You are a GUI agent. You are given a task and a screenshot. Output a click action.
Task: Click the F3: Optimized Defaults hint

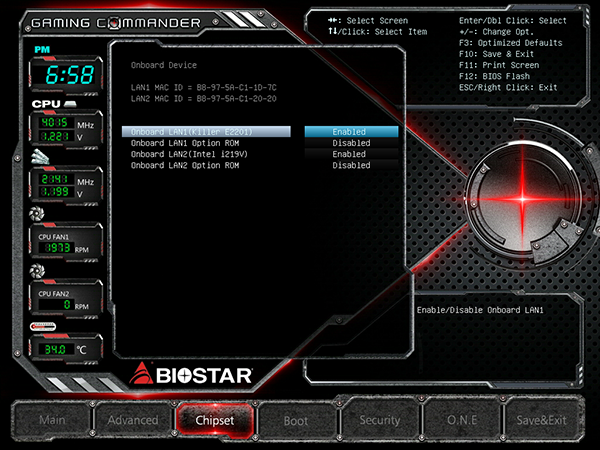click(x=510, y=43)
